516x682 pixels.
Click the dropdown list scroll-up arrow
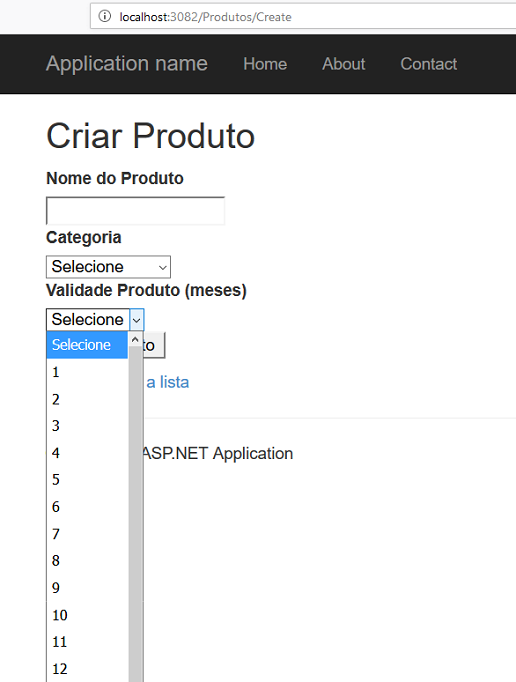135,340
